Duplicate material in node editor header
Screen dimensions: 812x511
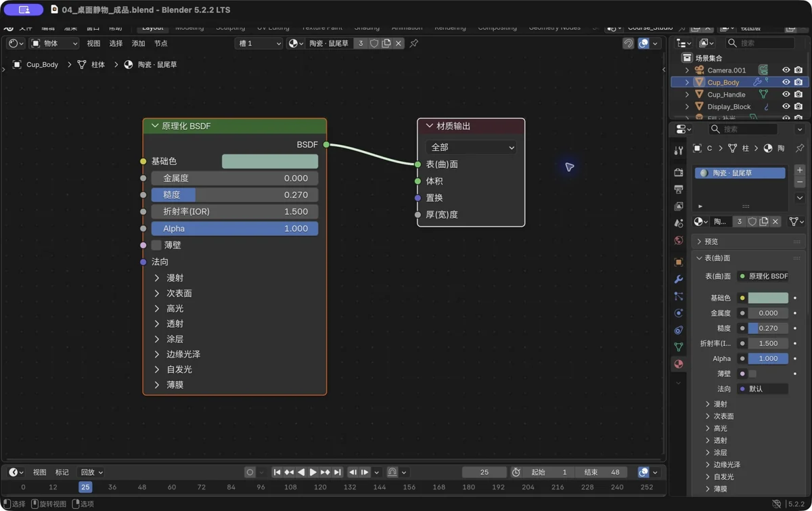point(386,43)
